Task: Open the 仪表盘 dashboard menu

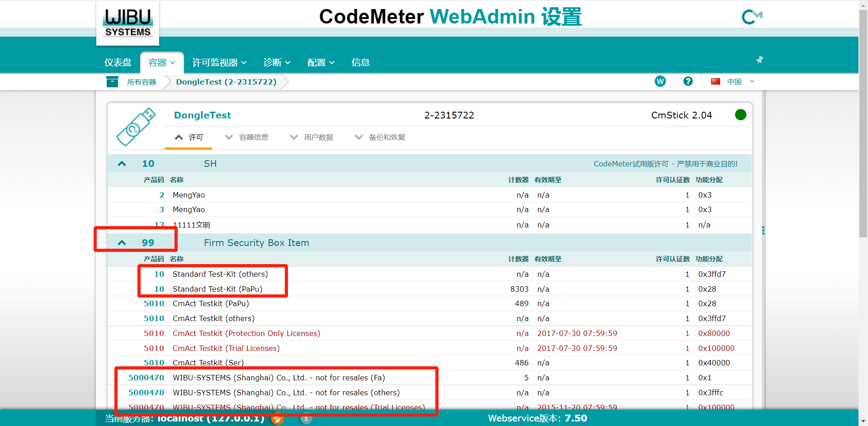Action: tap(118, 62)
